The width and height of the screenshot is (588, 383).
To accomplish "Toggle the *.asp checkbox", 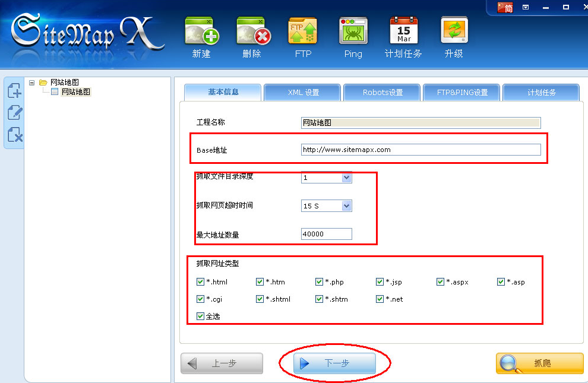I will [501, 282].
